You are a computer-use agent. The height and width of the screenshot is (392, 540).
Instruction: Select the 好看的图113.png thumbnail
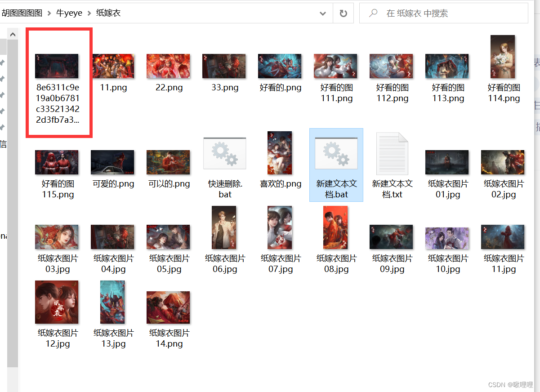point(447,66)
